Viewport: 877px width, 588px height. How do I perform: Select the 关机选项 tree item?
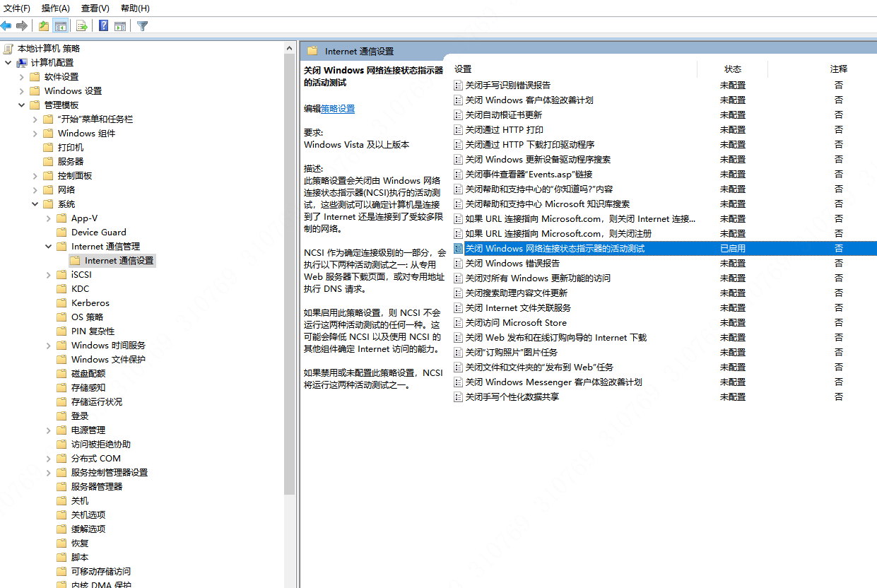[88, 515]
